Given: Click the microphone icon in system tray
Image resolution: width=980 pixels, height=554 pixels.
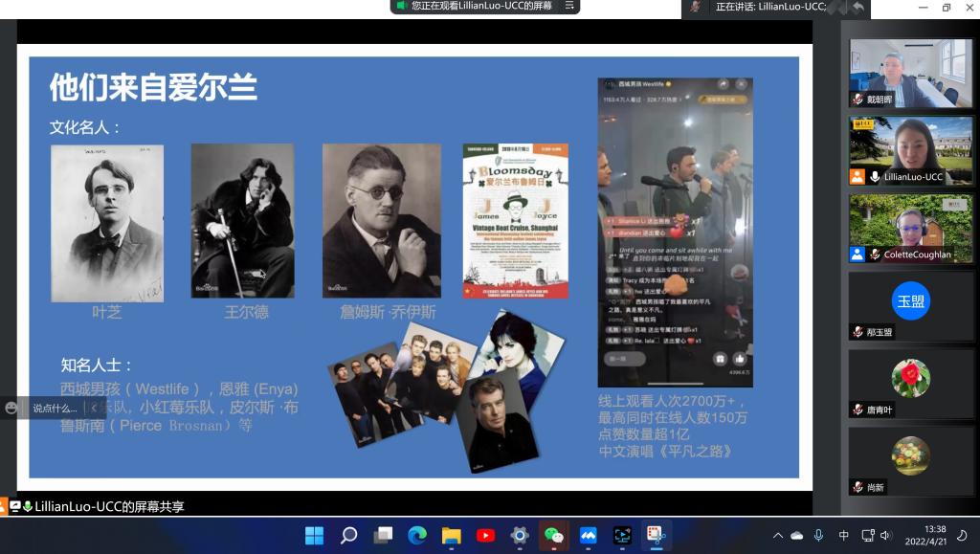Looking at the screenshot, I should pyautogui.click(x=819, y=535).
